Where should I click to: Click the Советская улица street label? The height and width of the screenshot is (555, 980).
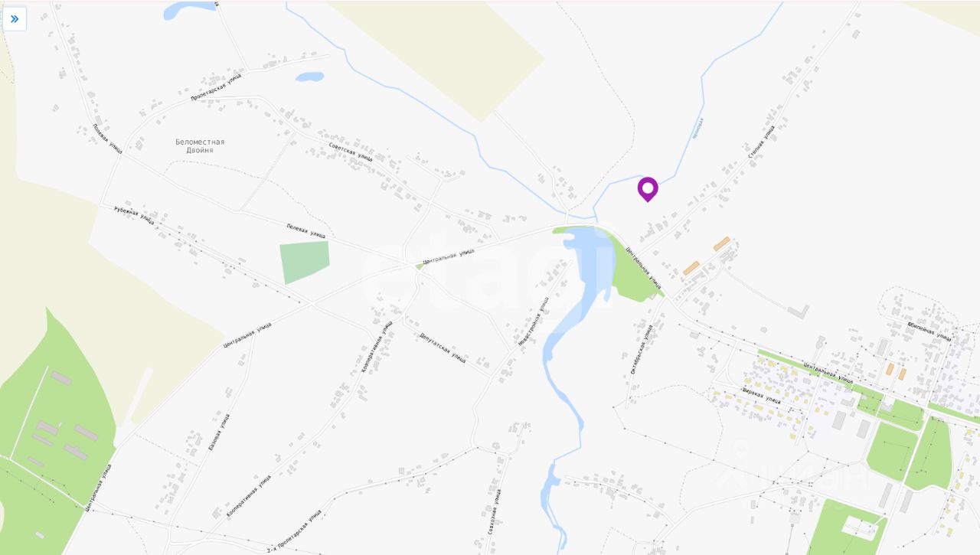[x=351, y=151]
